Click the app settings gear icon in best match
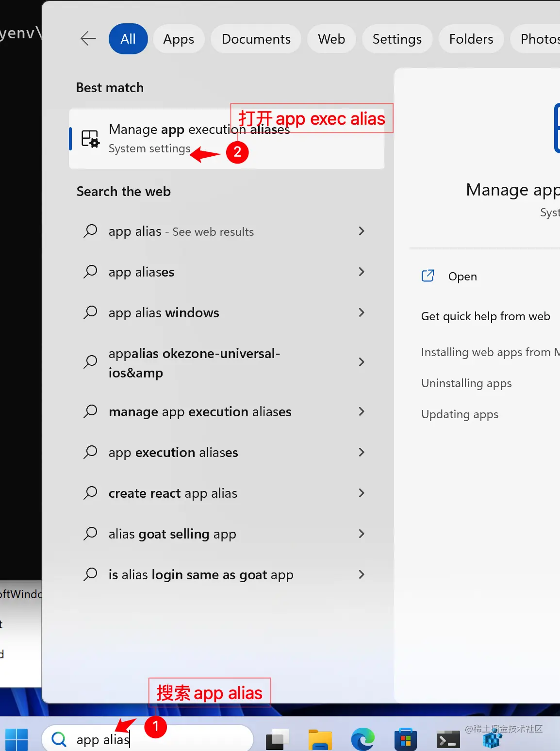 click(90, 139)
